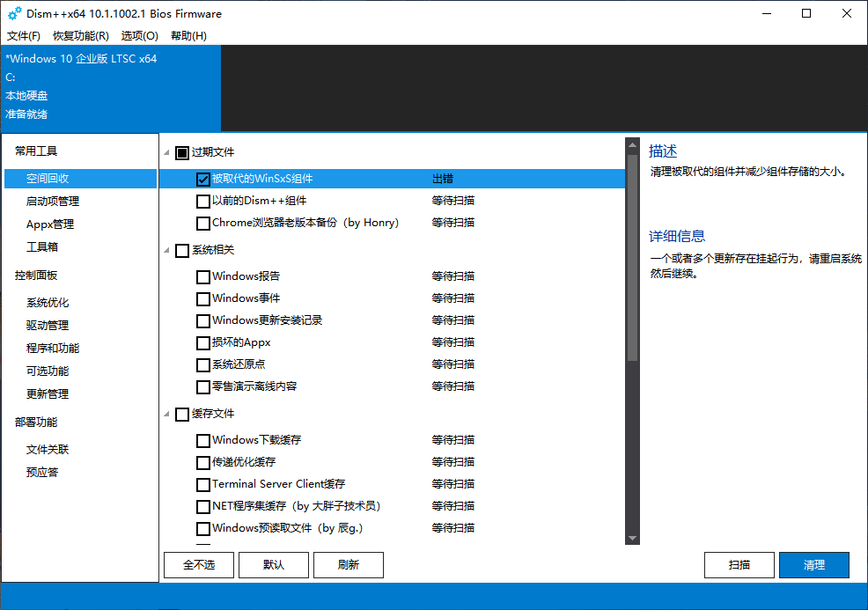Image resolution: width=868 pixels, height=610 pixels.
Task: Click the 清理 button
Action: point(813,564)
